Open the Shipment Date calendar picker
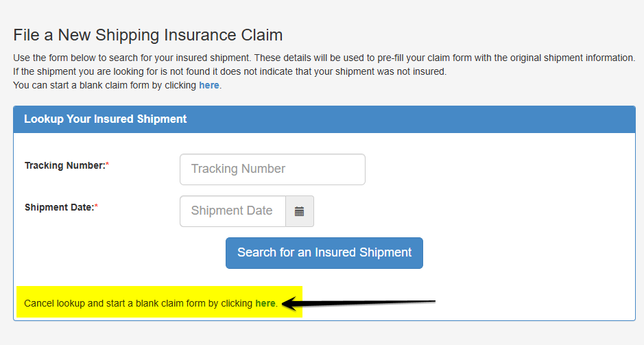Screen dimensions: 644x345 299,211
